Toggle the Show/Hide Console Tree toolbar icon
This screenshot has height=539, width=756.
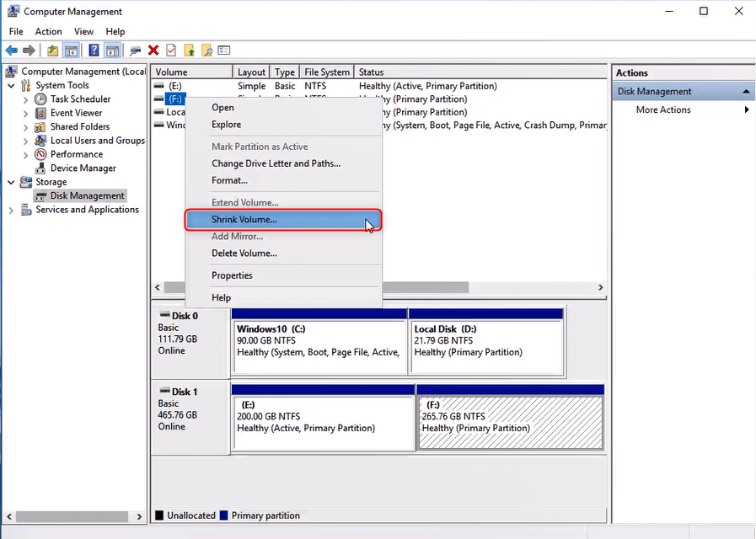pyautogui.click(x=71, y=50)
